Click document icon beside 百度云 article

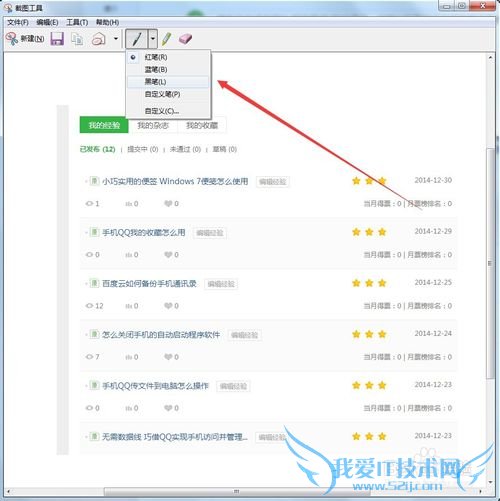tap(94, 283)
